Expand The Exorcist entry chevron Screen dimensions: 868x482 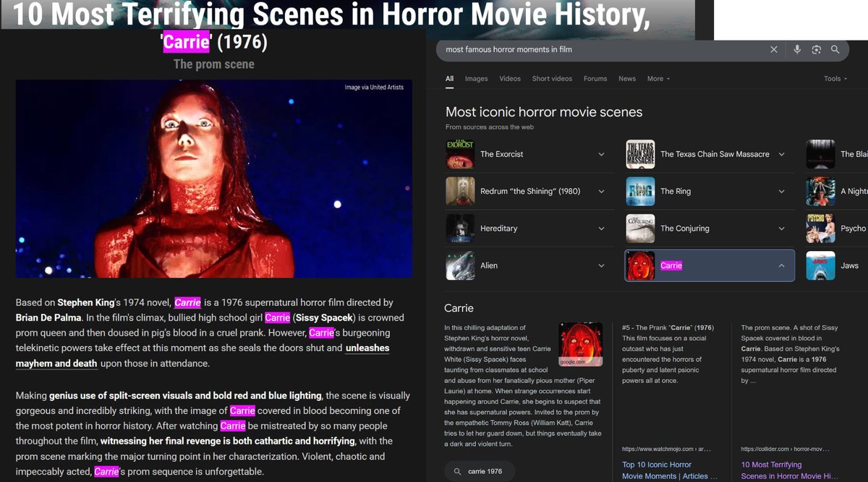point(601,154)
